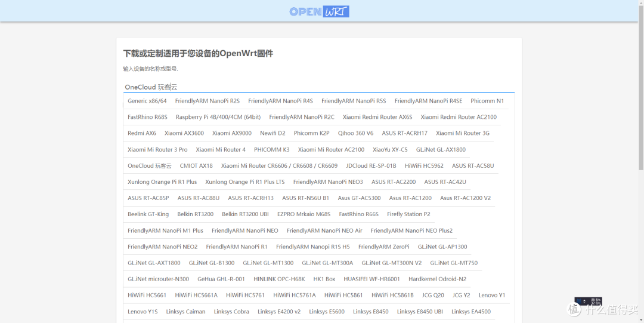Choose HINLINK OPC-H68K

coord(279,279)
